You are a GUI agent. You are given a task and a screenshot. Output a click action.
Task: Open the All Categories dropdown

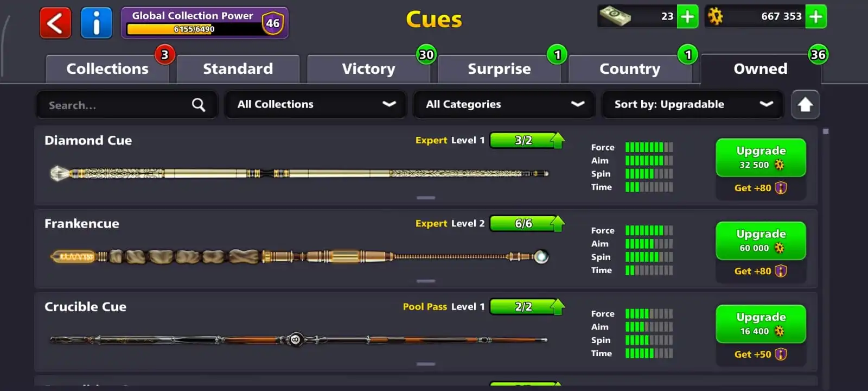tap(504, 104)
